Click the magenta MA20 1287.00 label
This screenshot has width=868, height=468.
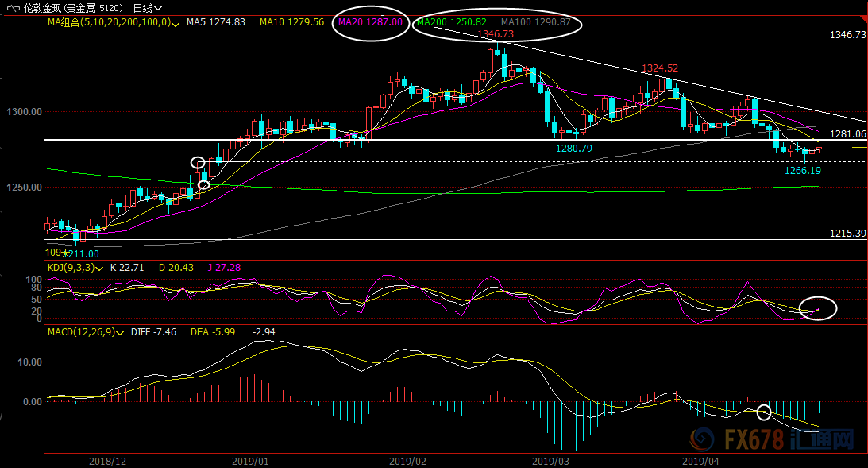(370, 22)
